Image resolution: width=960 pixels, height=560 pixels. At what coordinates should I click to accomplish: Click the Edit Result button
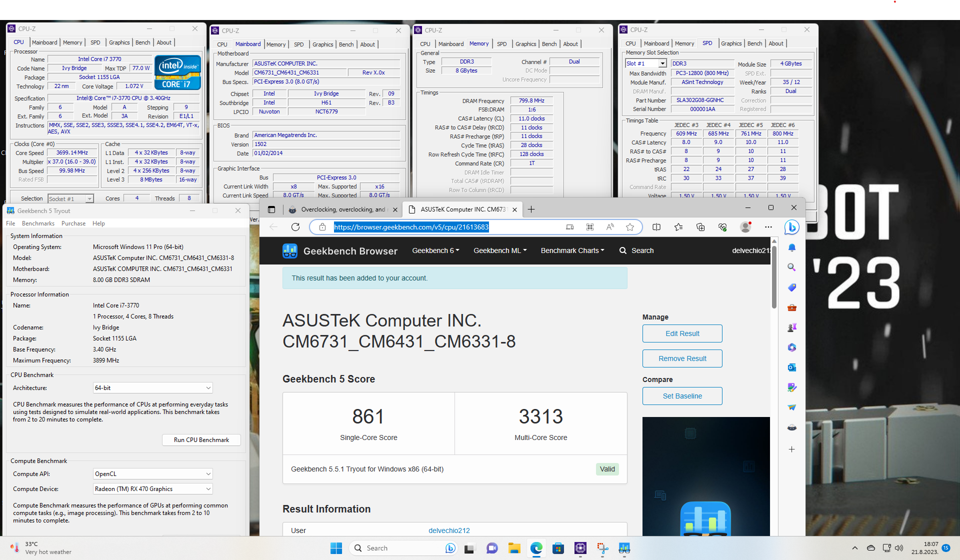[682, 333]
